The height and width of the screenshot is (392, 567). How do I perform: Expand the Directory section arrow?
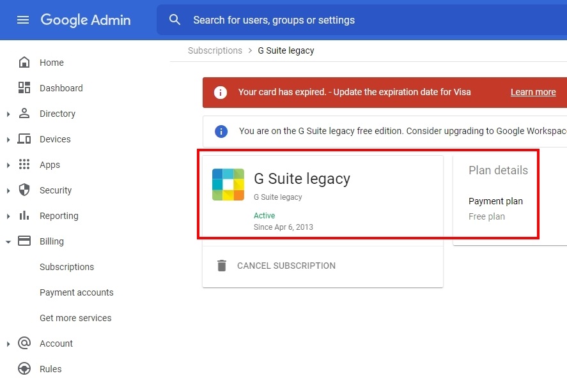pyautogui.click(x=8, y=114)
